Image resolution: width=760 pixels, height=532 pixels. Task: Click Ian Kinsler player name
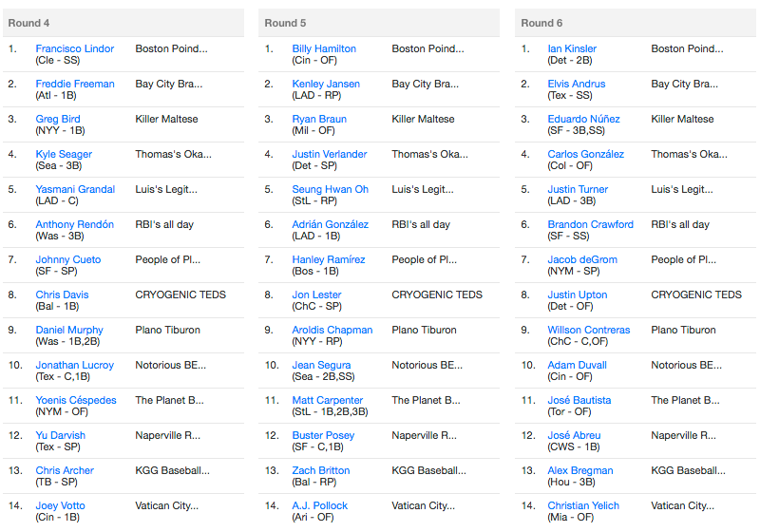(x=572, y=48)
